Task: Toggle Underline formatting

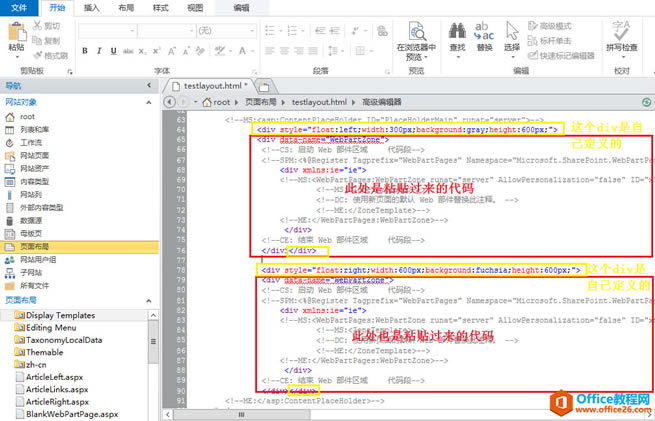Action: [113, 51]
